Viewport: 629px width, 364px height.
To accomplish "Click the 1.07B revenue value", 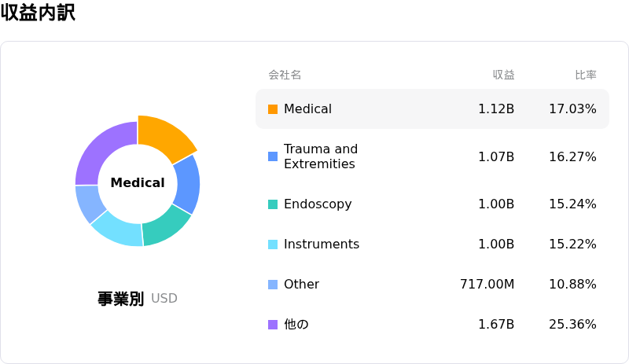I will click(x=496, y=156).
